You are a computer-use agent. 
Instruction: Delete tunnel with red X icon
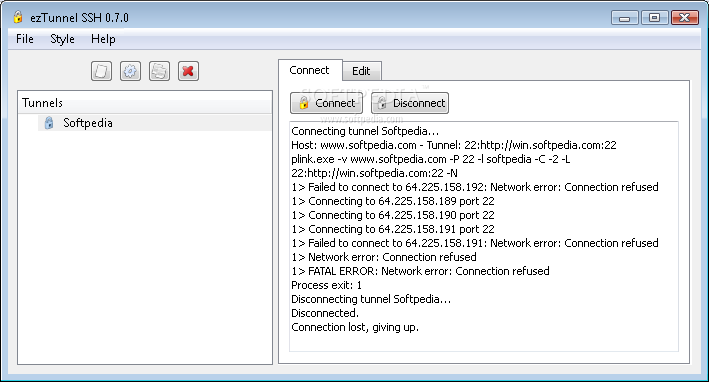(188, 71)
